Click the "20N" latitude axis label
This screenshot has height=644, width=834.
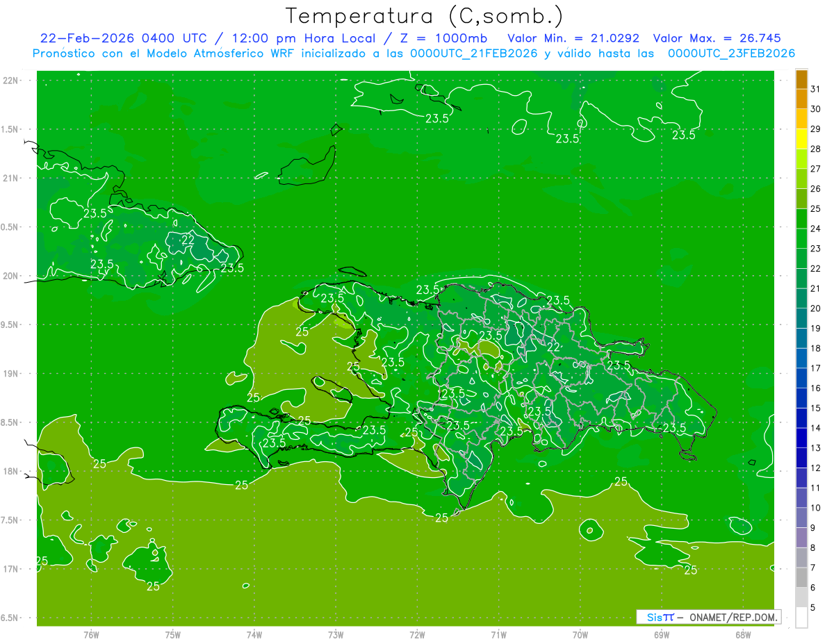[10, 276]
